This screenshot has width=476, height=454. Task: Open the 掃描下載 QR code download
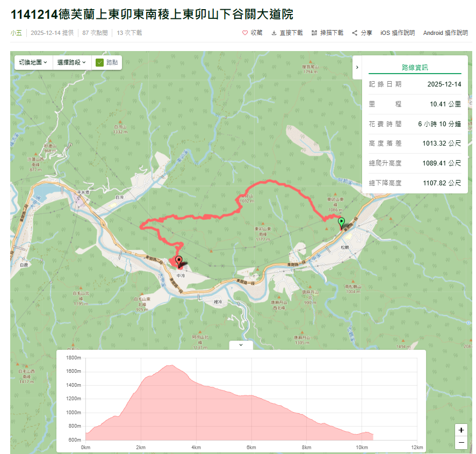[315, 33]
